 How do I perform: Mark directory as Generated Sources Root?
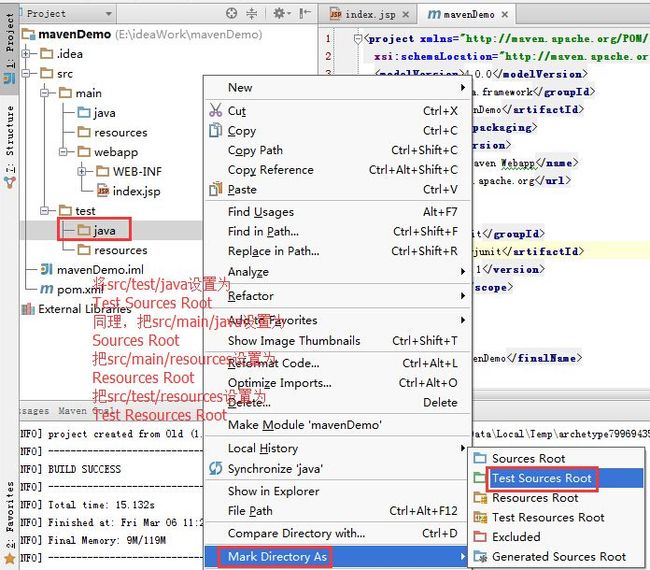click(556, 557)
